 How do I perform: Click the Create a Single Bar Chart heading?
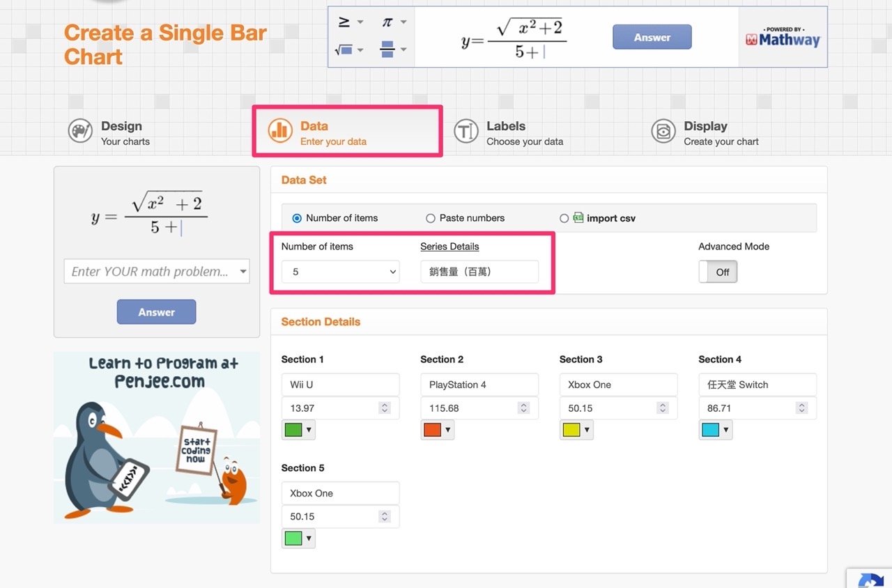[x=165, y=45]
